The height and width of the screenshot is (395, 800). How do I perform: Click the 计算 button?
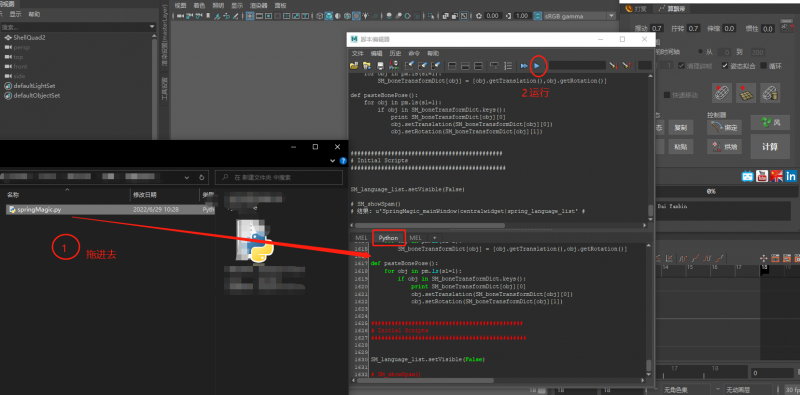(769, 146)
